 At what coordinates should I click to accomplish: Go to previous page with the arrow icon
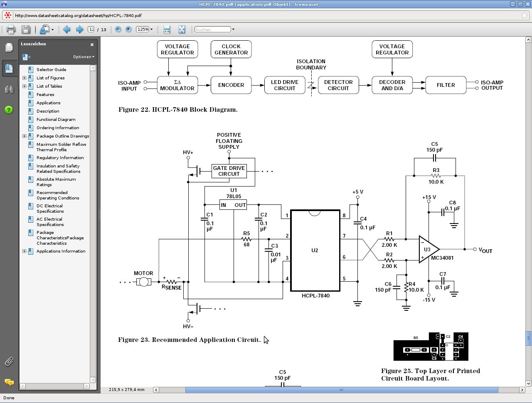(66, 29)
